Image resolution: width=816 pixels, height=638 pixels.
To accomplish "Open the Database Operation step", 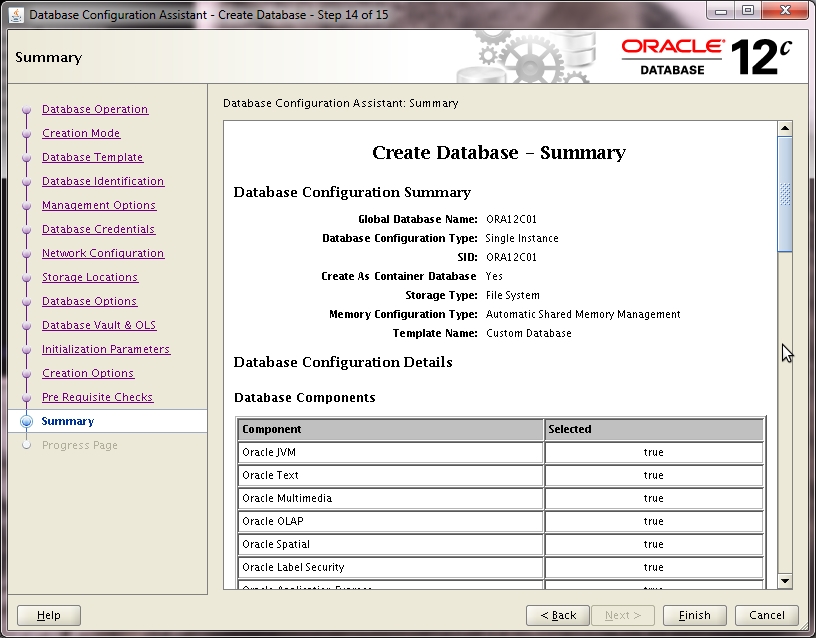I will [x=95, y=109].
